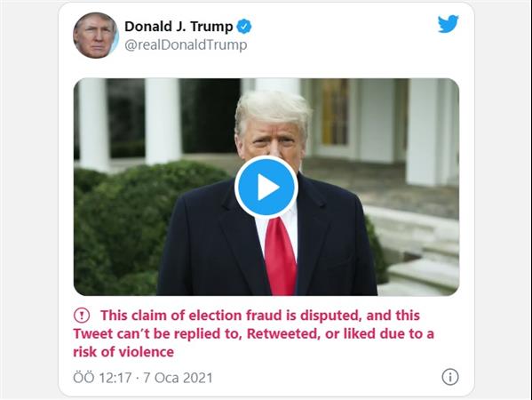The height and width of the screenshot is (400, 532).
Task: Click the date 7 Oca 2021
Action: coord(179,378)
